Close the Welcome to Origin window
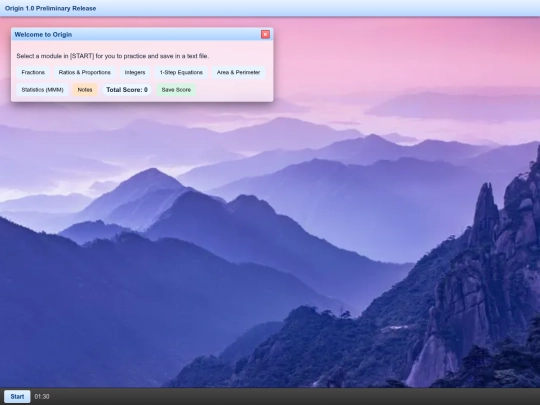This screenshot has width=540, height=405. tap(265, 34)
